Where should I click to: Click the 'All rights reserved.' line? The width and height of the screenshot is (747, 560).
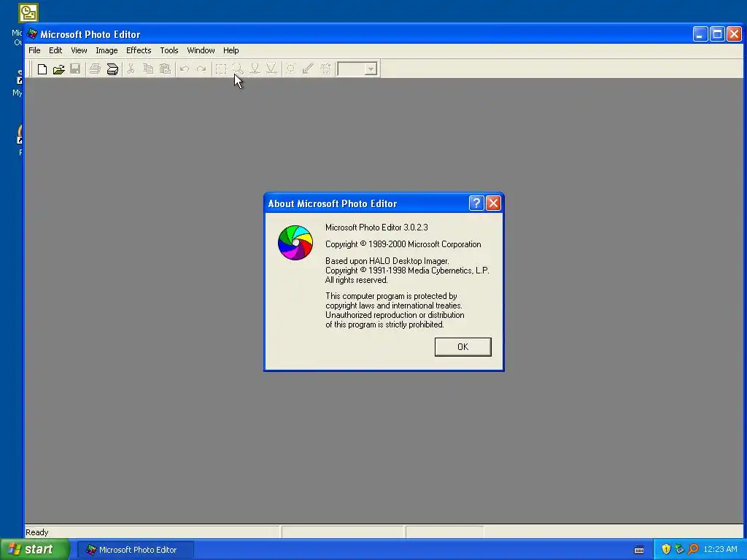(356, 280)
